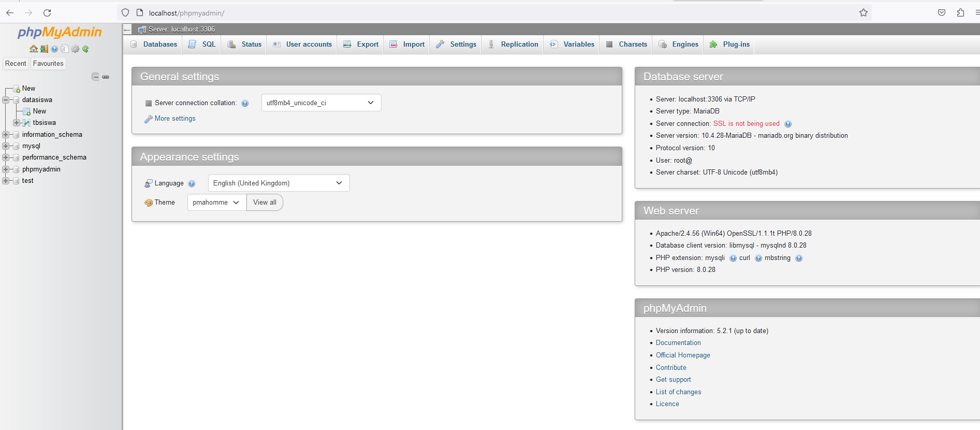Click help icon next to Server connection collation
Image resolution: width=980 pixels, height=430 pixels.
click(245, 103)
